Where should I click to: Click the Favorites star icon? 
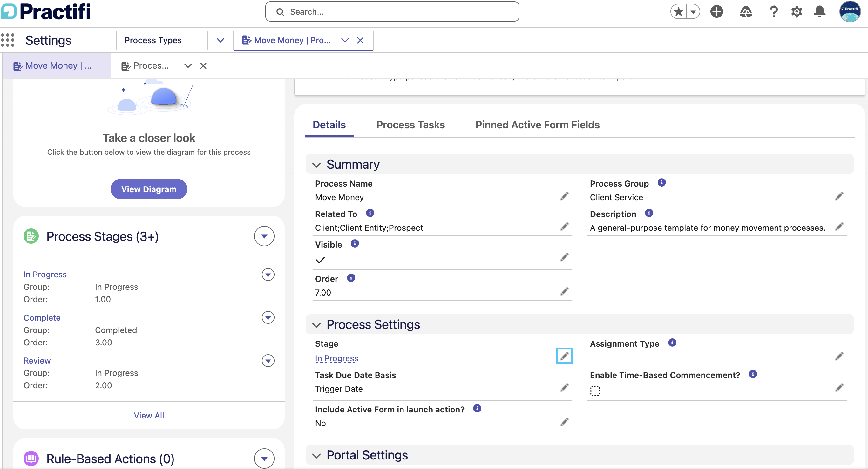click(x=678, y=12)
